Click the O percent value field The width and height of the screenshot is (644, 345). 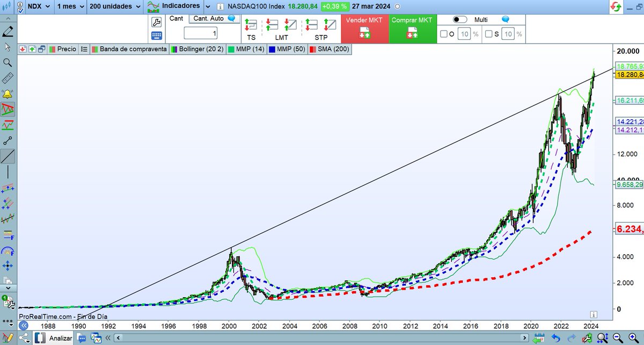pos(463,34)
